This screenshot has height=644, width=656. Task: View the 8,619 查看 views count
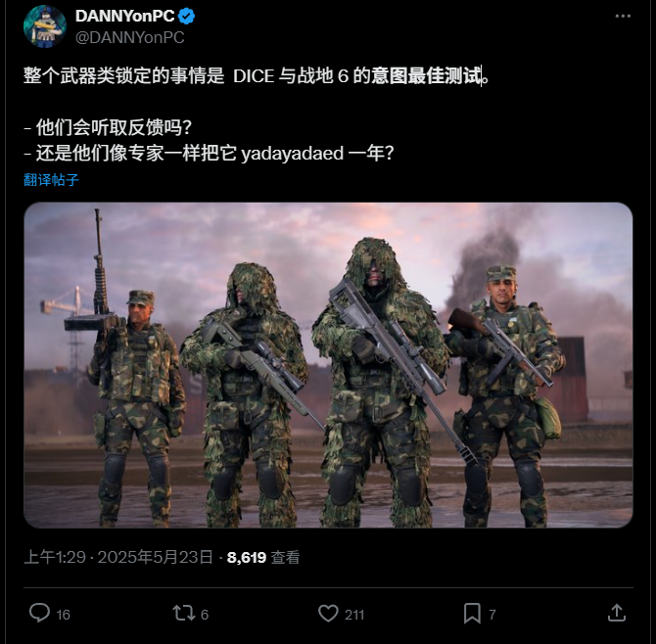point(263,558)
